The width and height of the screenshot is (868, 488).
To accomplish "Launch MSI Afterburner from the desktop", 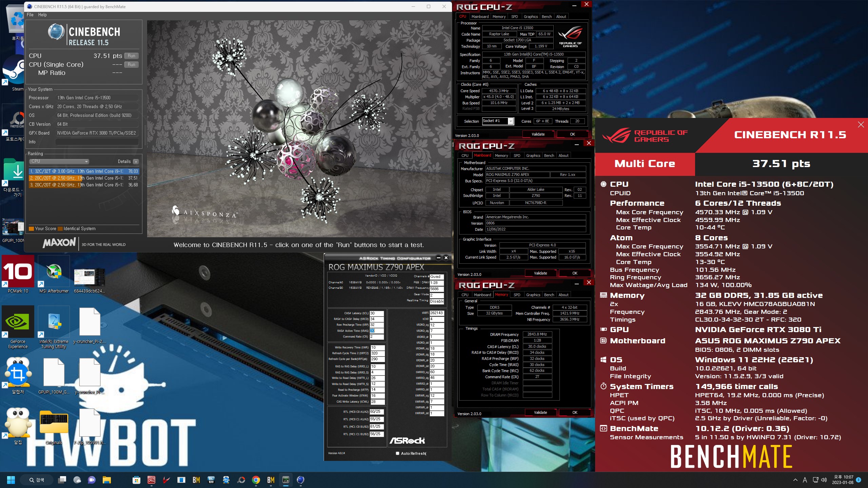I will 54,274.
